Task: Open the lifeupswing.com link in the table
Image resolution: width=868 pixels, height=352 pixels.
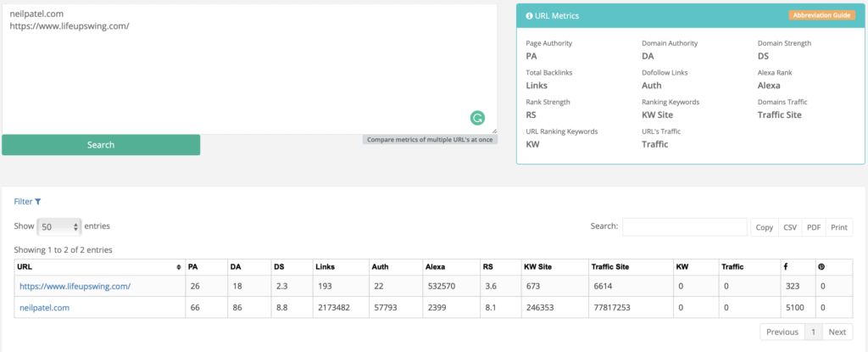Action: (75, 287)
